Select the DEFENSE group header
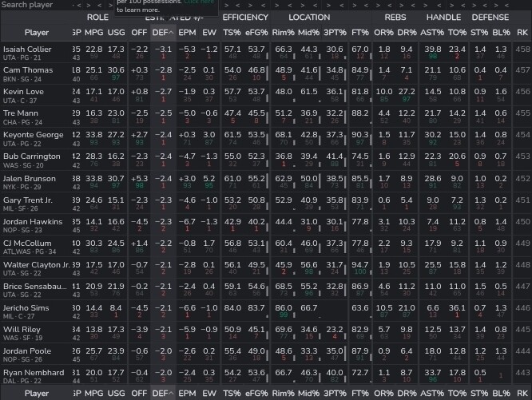 point(490,17)
